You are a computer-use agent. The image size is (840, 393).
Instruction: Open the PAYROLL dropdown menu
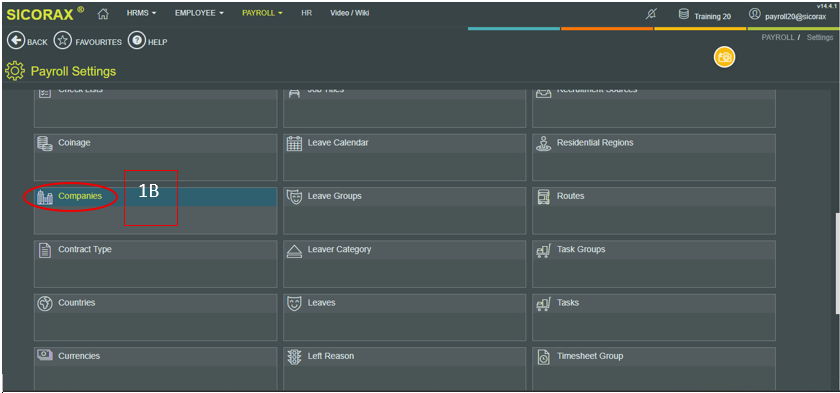coord(262,13)
